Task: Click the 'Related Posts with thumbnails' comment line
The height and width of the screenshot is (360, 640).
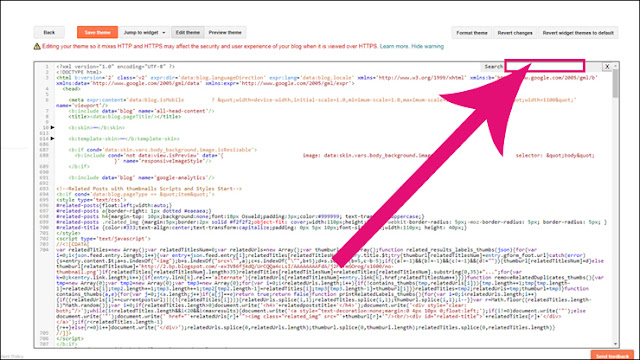Action: (x=149, y=189)
